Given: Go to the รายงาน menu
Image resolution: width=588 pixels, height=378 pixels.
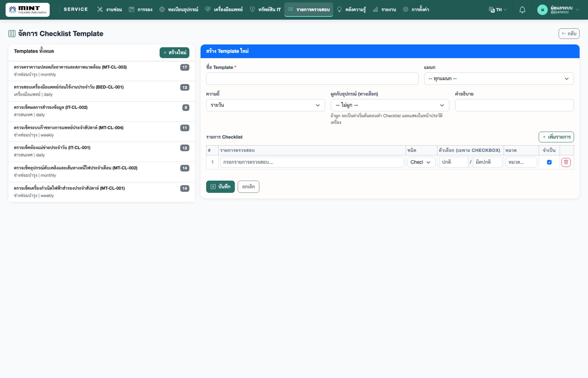Looking at the screenshot, I should (384, 10).
